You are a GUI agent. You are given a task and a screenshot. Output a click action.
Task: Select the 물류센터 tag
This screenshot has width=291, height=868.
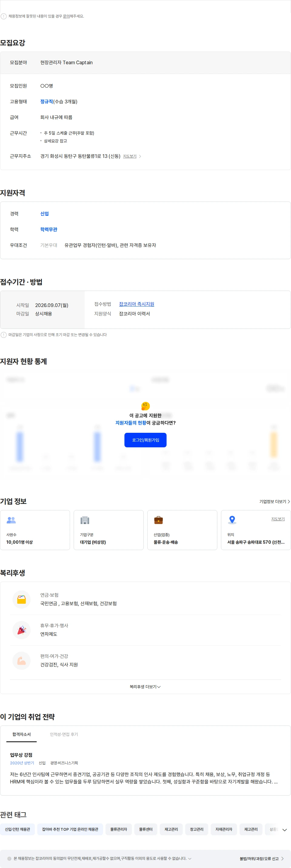(146, 829)
